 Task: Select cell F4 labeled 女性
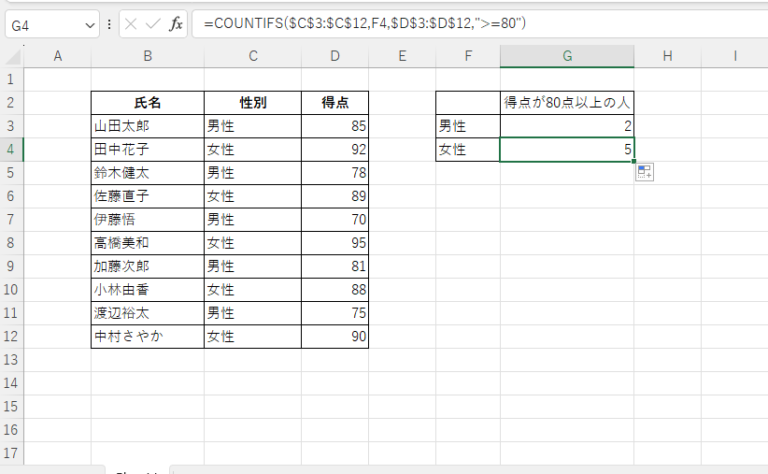point(467,149)
